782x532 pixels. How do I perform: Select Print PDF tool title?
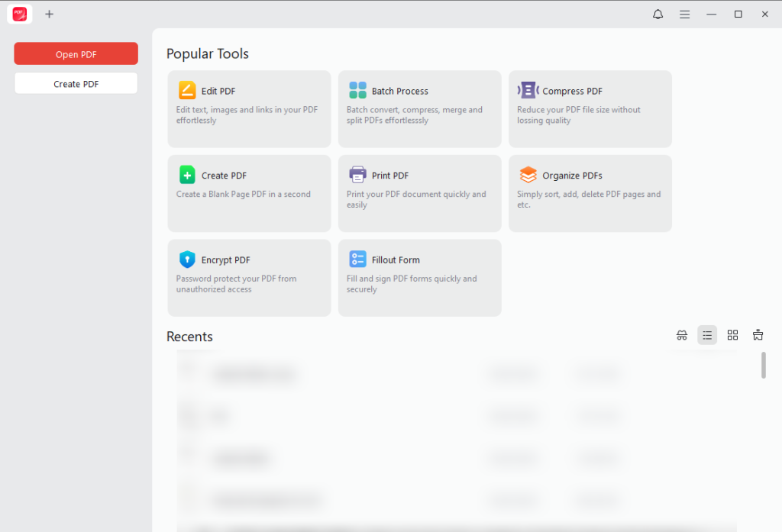(390, 176)
